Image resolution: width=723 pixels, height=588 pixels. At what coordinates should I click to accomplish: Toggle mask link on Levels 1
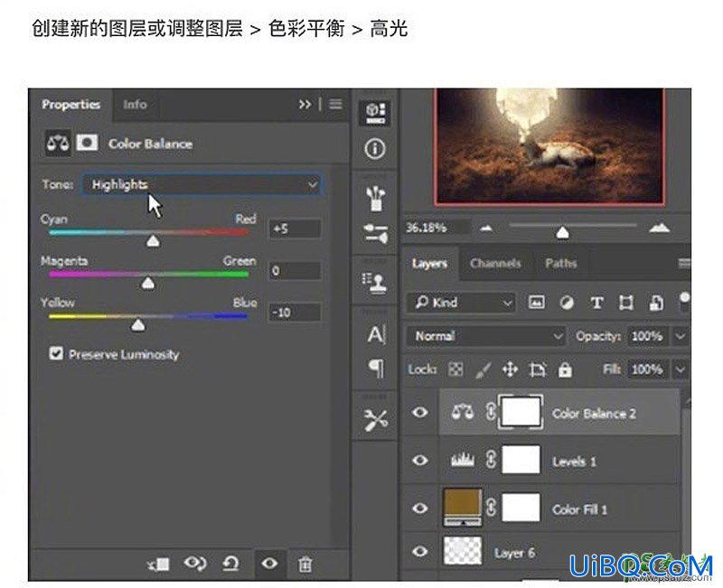coord(491,460)
